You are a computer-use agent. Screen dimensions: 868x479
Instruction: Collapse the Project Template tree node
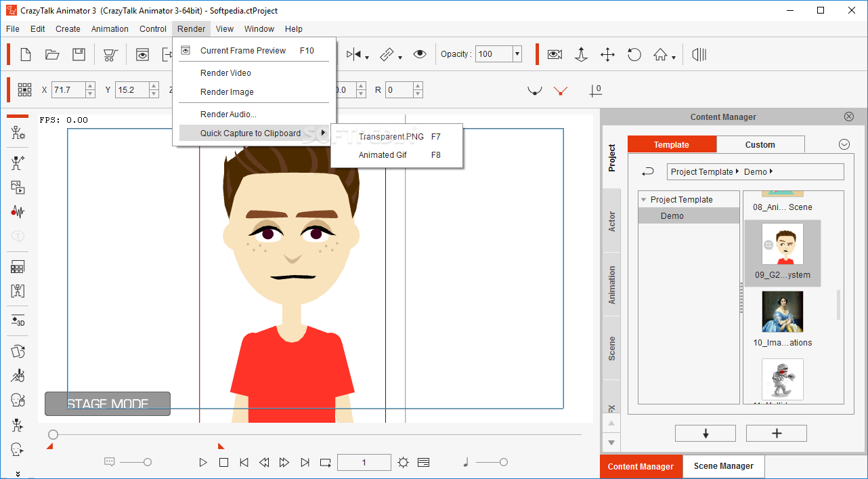(x=644, y=200)
